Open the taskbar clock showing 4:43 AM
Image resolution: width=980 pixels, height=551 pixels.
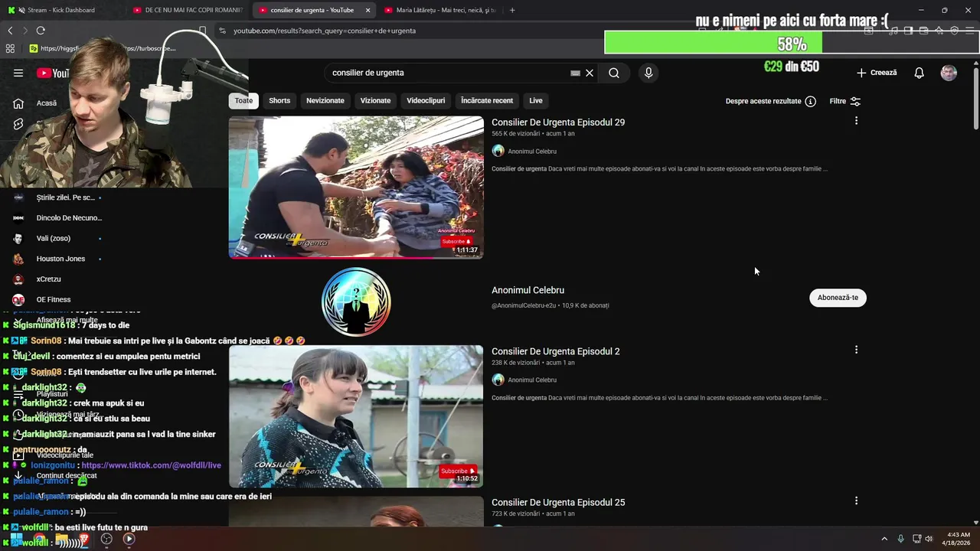click(958, 539)
